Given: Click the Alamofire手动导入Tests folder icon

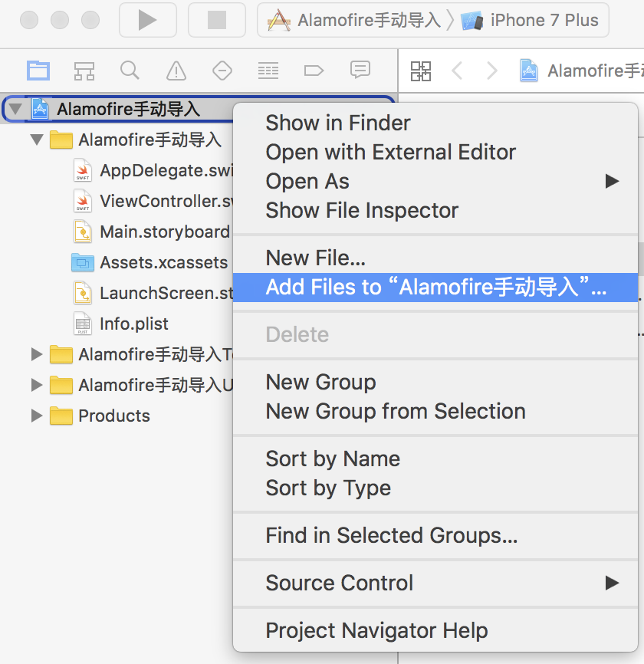Looking at the screenshot, I should coord(61,354).
